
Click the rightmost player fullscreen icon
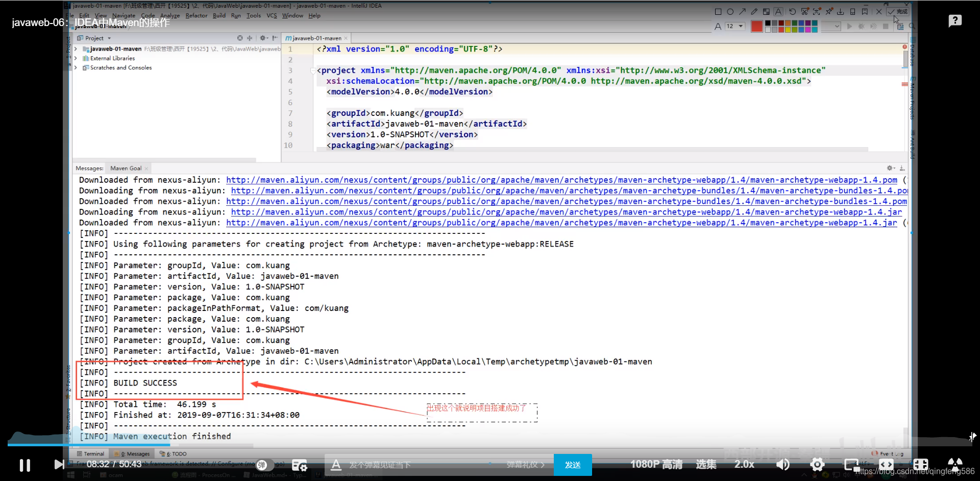coord(954,465)
